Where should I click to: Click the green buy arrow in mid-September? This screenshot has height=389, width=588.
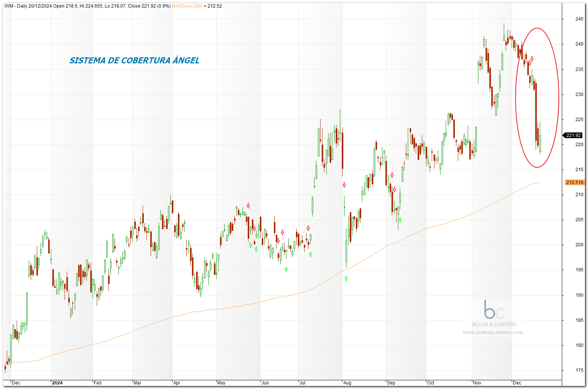[x=400, y=219]
